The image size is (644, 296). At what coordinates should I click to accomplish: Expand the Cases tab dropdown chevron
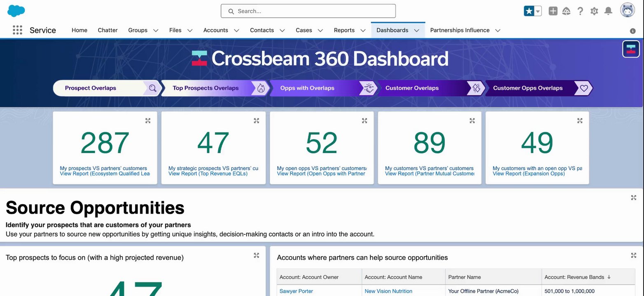point(320,30)
